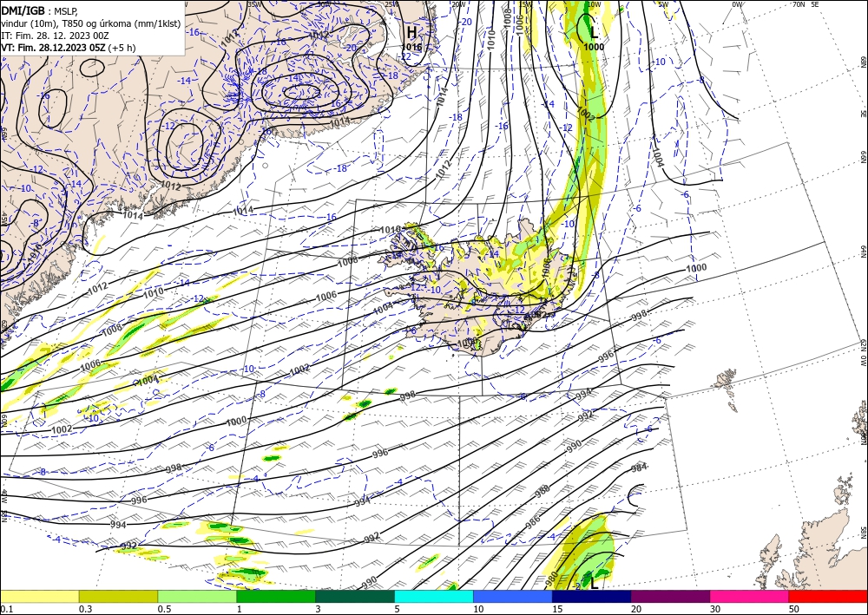Click the 1000 label beneath the northern L

click(594, 47)
